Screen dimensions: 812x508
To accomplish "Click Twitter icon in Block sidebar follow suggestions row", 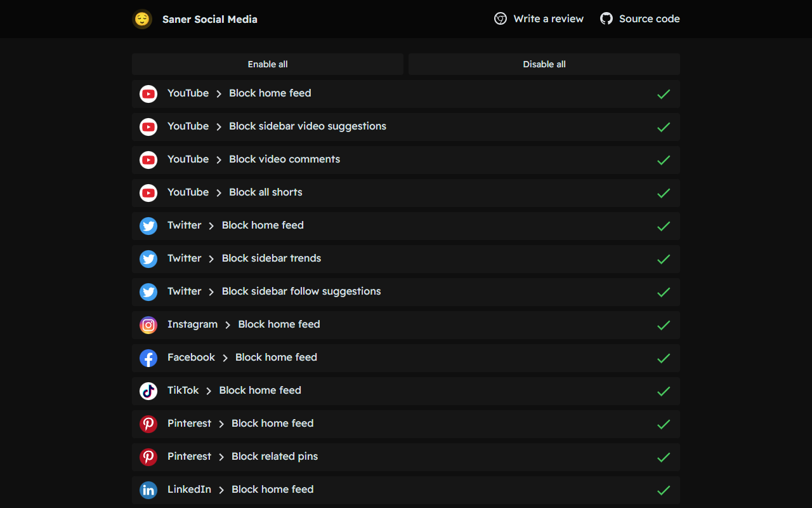I will click(x=148, y=292).
